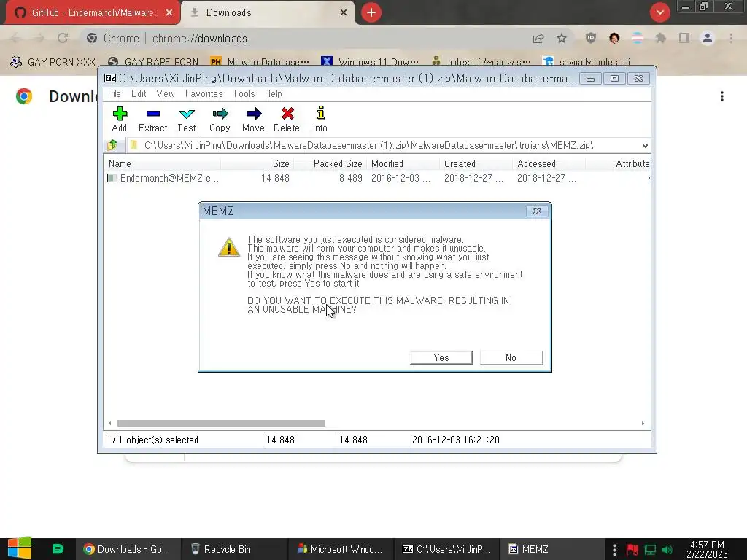Open the View menu in 7-Zip
The image size is (747, 560).
click(x=166, y=94)
